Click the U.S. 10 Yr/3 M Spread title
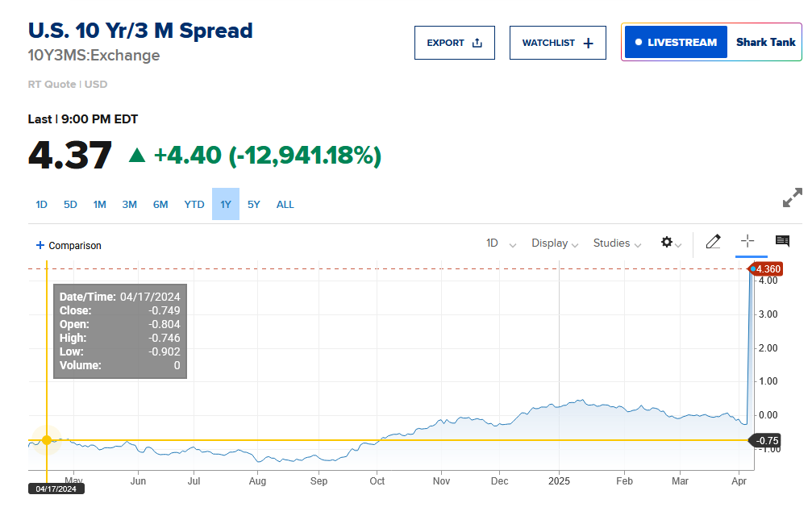Image resolution: width=812 pixels, height=524 pixels. pos(140,31)
